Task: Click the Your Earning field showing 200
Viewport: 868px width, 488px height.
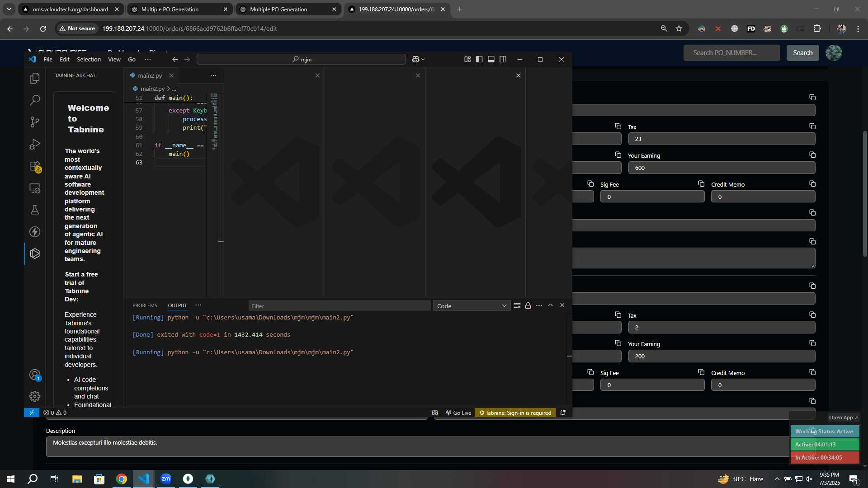Action: [722, 357]
